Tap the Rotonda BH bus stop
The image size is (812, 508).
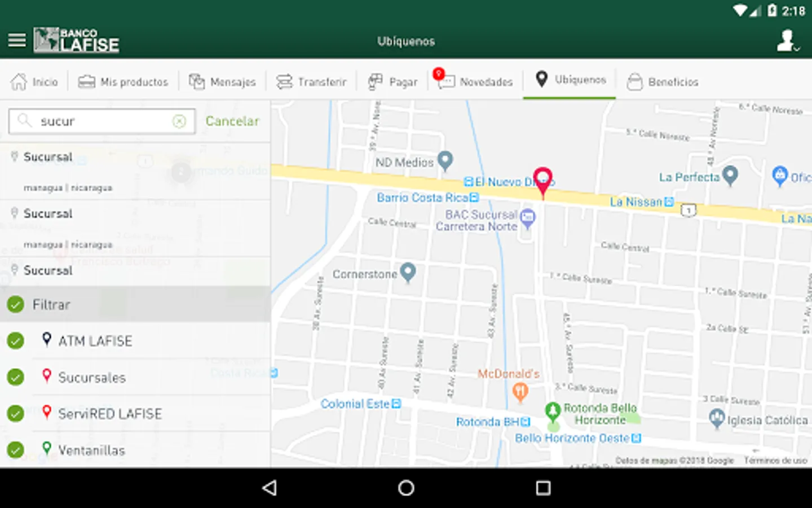(526, 422)
